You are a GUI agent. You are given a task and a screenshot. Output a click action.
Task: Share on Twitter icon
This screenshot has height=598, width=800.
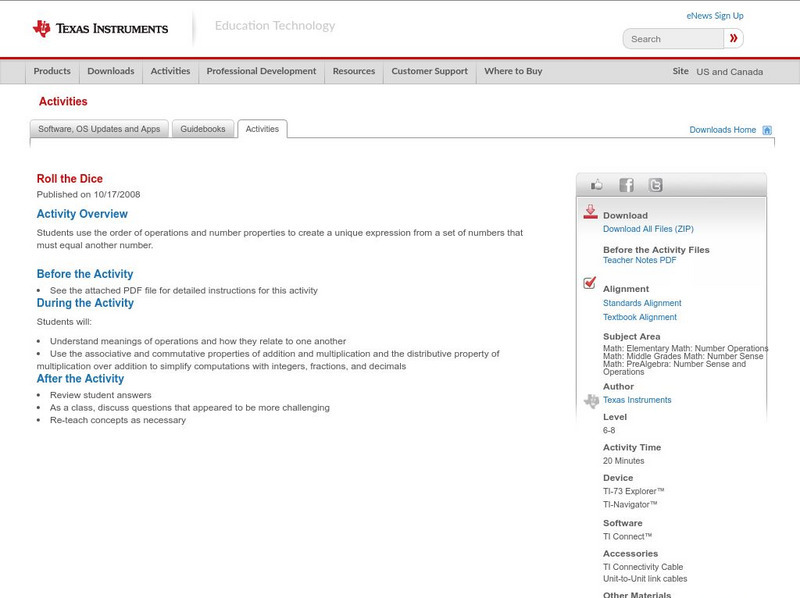click(655, 185)
